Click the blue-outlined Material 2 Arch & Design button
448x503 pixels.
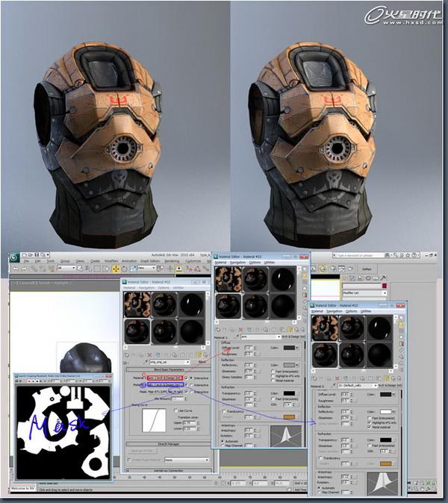coord(165,384)
